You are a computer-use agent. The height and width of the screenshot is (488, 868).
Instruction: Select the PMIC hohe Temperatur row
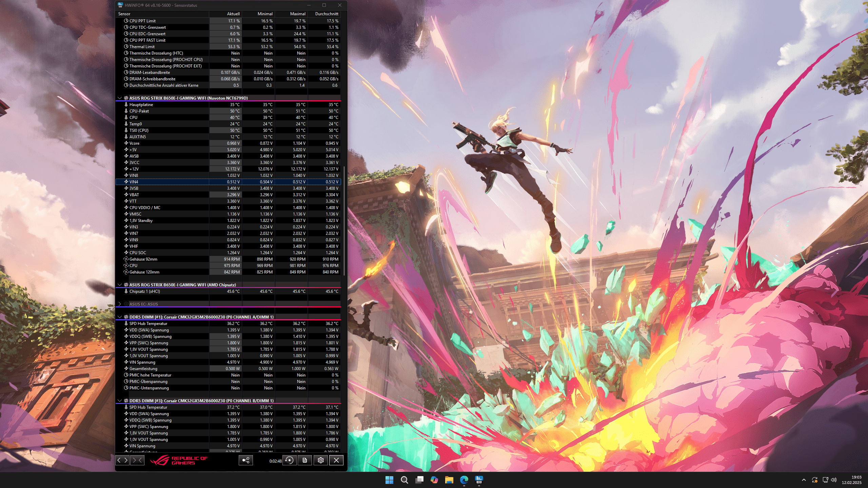pos(228,375)
